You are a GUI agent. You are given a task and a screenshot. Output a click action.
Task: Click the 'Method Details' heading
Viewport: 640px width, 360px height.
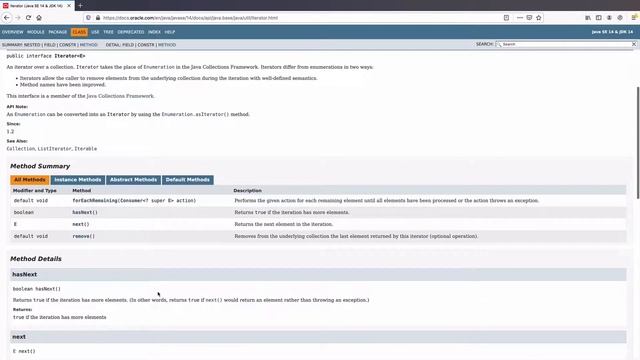point(36,259)
